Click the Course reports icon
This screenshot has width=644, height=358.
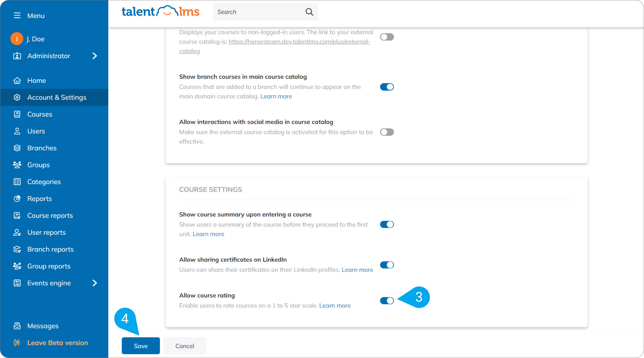17,215
